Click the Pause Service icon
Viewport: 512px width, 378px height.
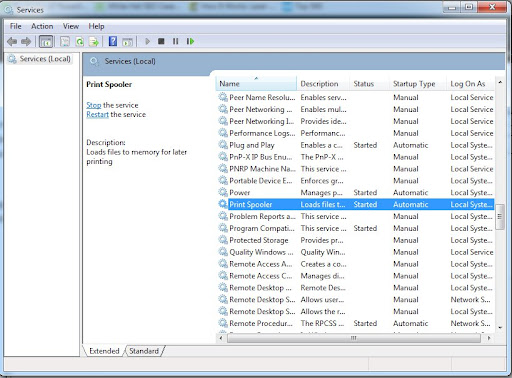(x=176, y=41)
